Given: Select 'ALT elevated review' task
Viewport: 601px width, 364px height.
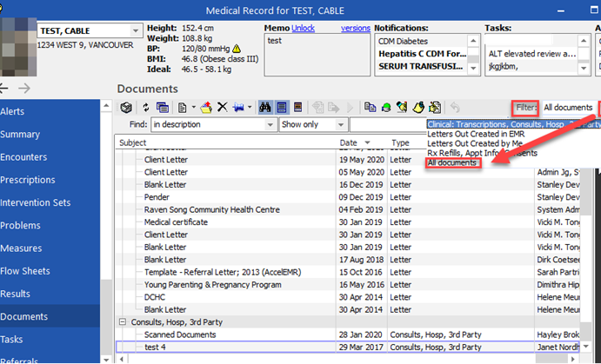Looking at the screenshot, I should pyautogui.click(x=532, y=54).
